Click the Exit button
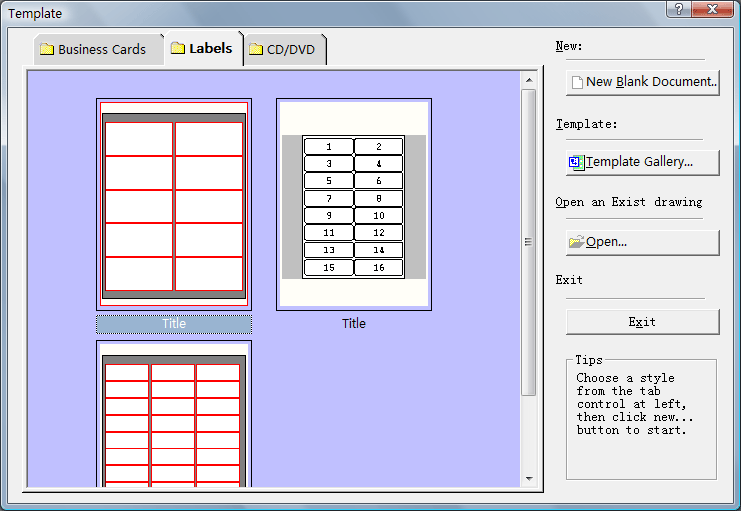Image resolution: width=741 pixels, height=511 pixels. 643,322
